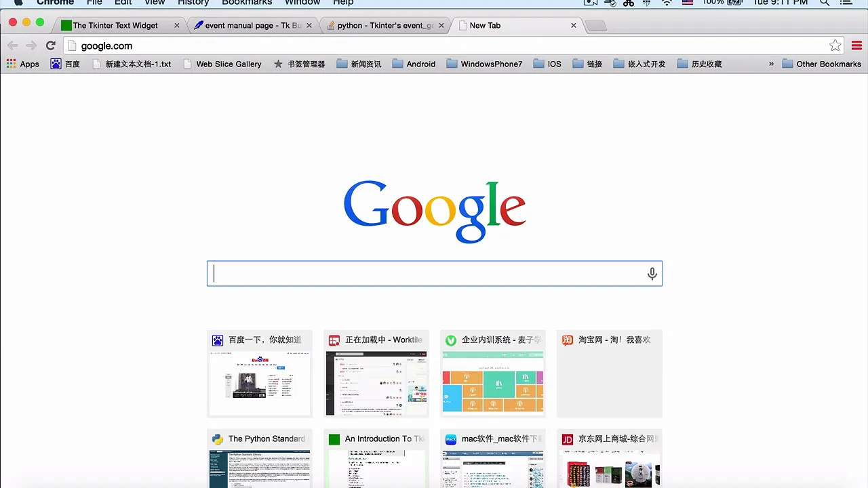Open the 百度一下，你就知道 thumbnail
Screen dimensions: 868x488
[260, 373]
